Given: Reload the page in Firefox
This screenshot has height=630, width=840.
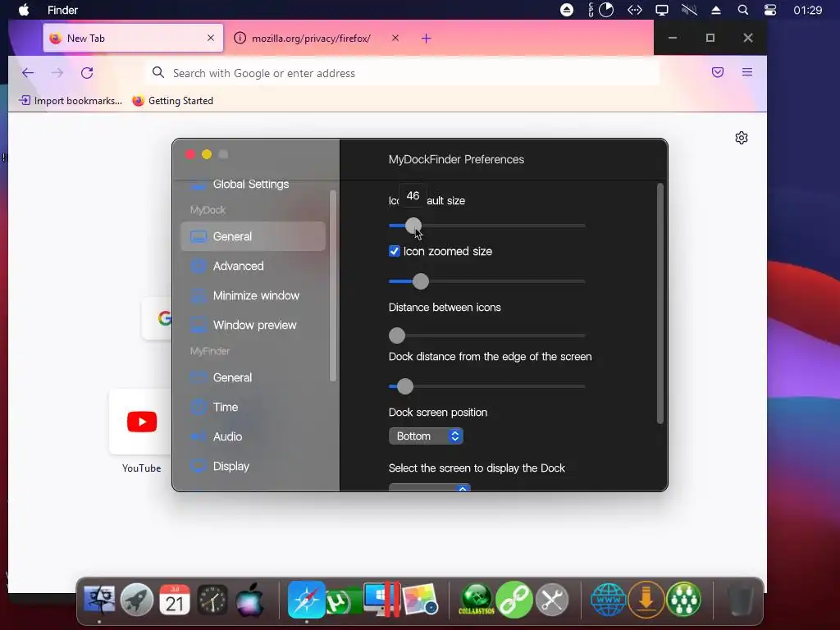Looking at the screenshot, I should [87, 73].
